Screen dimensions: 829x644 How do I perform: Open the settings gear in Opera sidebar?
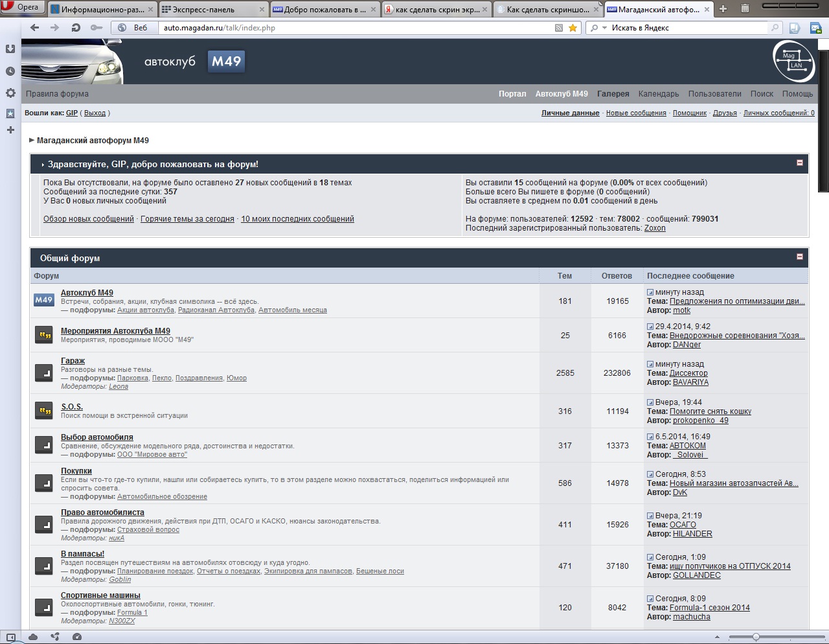[10, 93]
